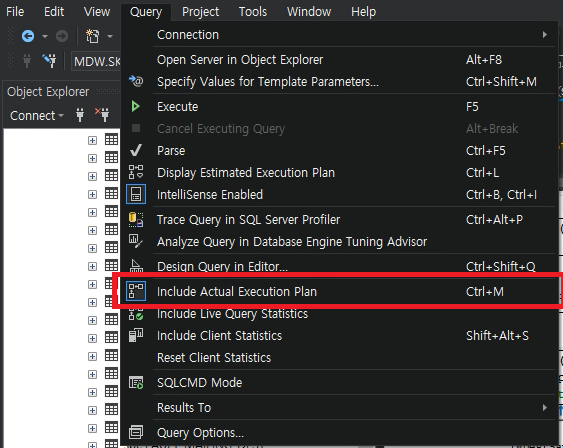Click the green Execute play icon
Screen dimensions: 563x448
tap(135, 106)
